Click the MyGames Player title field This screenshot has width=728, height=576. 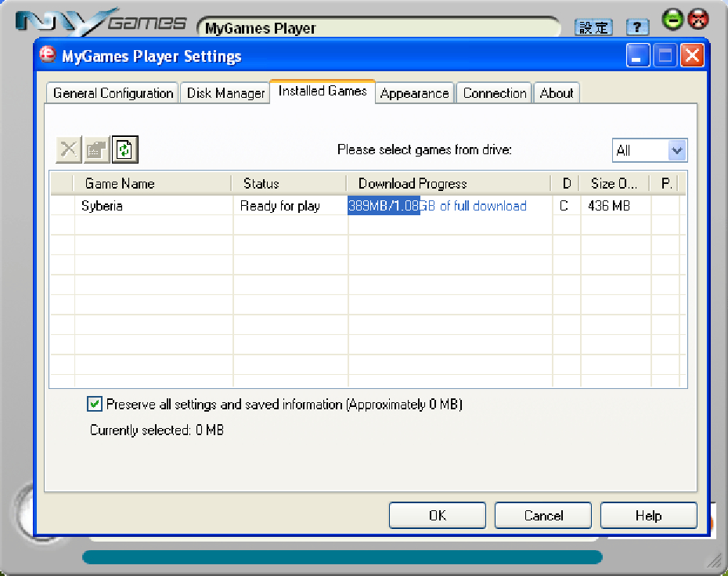tap(379, 27)
